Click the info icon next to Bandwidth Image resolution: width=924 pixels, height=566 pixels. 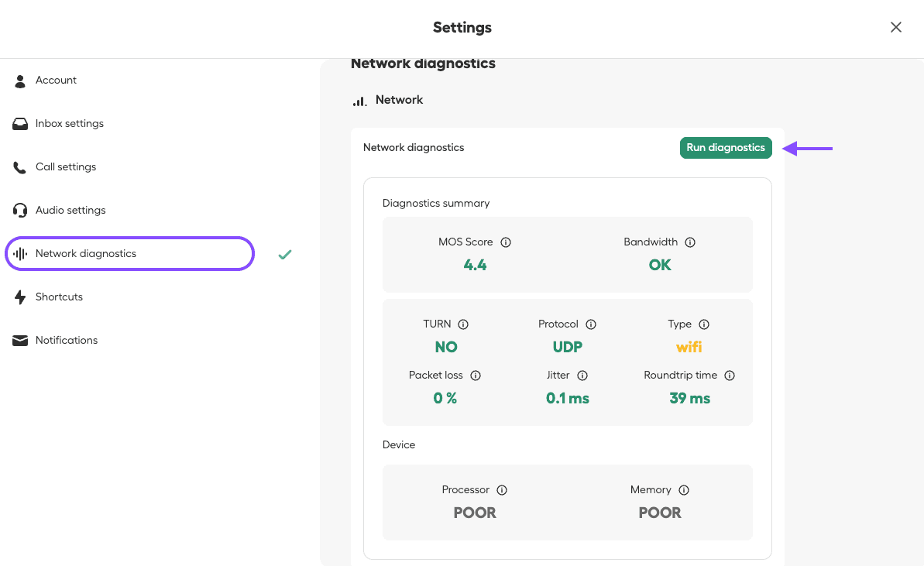[x=690, y=242]
